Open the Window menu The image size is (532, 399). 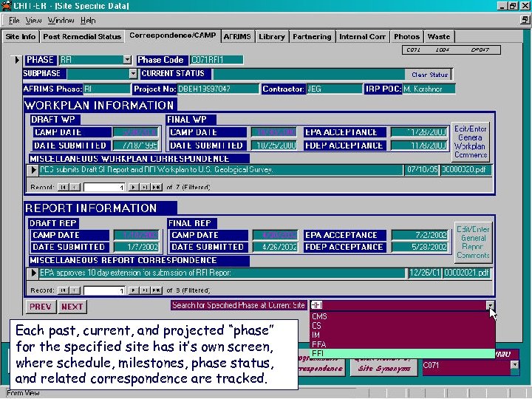(x=61, y=21)
